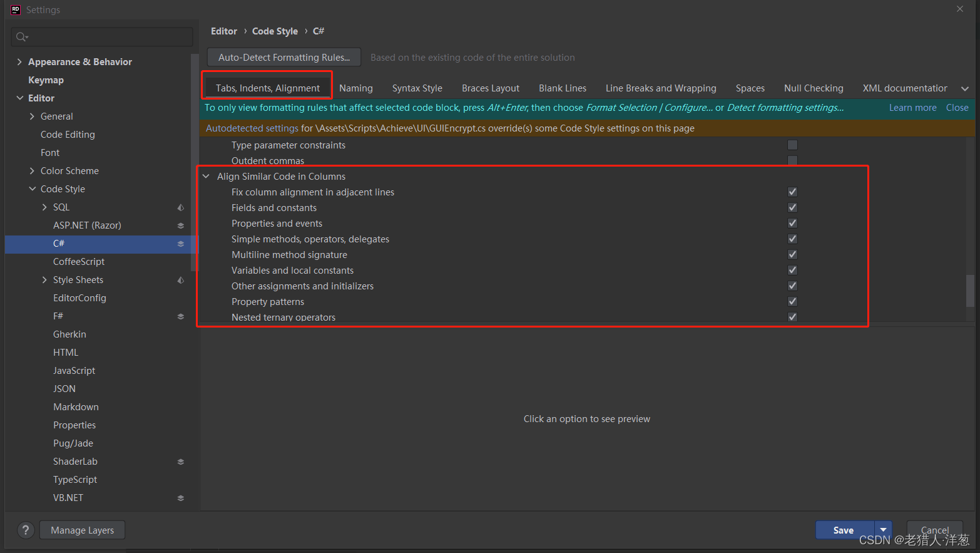Uncheck Fields and constants alignment
The height and width of the screenshot is (553, 980).
tap(792, 207)
